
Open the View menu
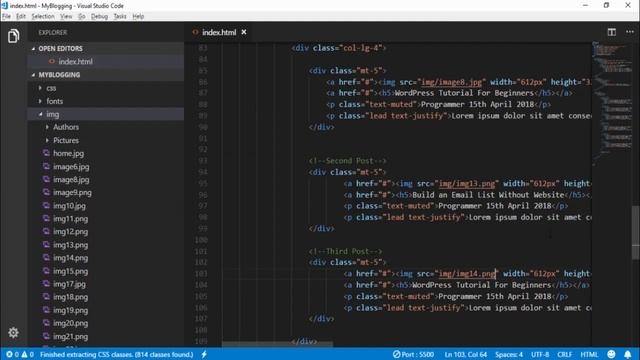pos(66,16)
